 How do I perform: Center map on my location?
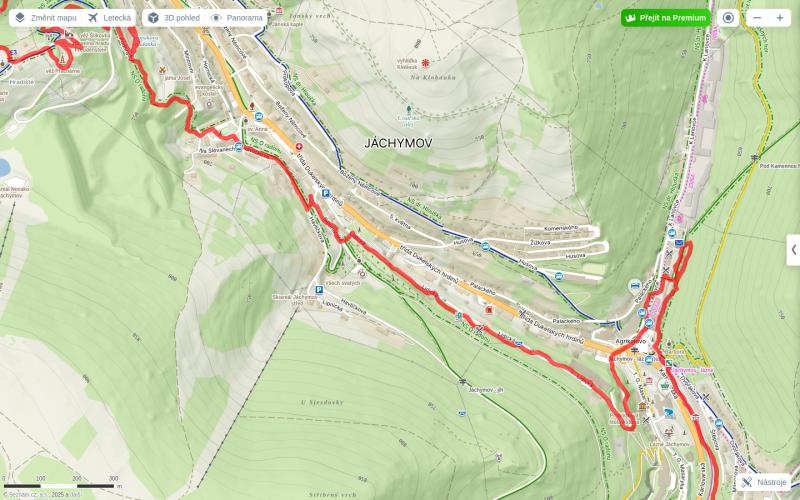tap(728, 18)
